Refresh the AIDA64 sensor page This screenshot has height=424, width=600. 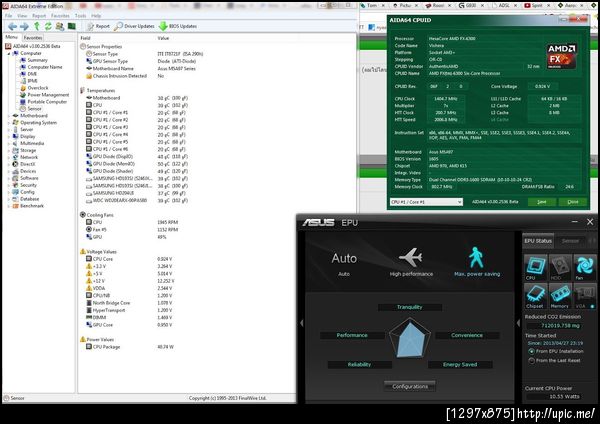pos(48,26)
